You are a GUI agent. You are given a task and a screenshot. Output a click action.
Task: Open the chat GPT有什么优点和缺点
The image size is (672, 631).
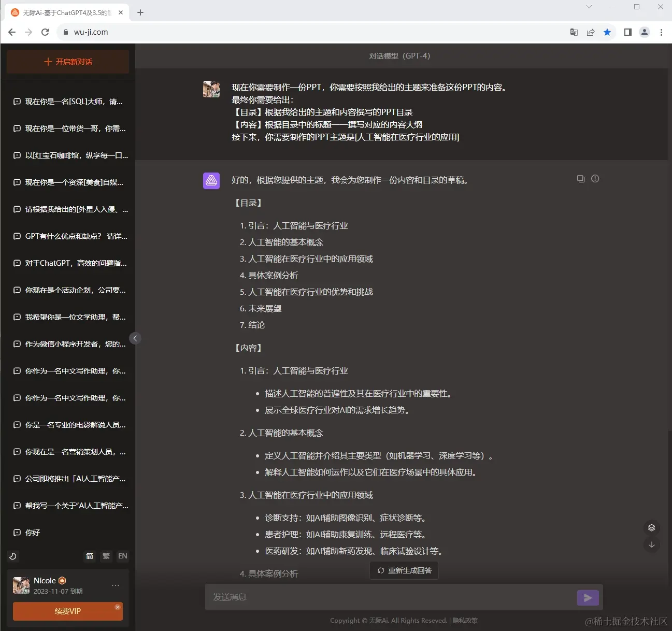pyautogui.click(x=68, y=236)
